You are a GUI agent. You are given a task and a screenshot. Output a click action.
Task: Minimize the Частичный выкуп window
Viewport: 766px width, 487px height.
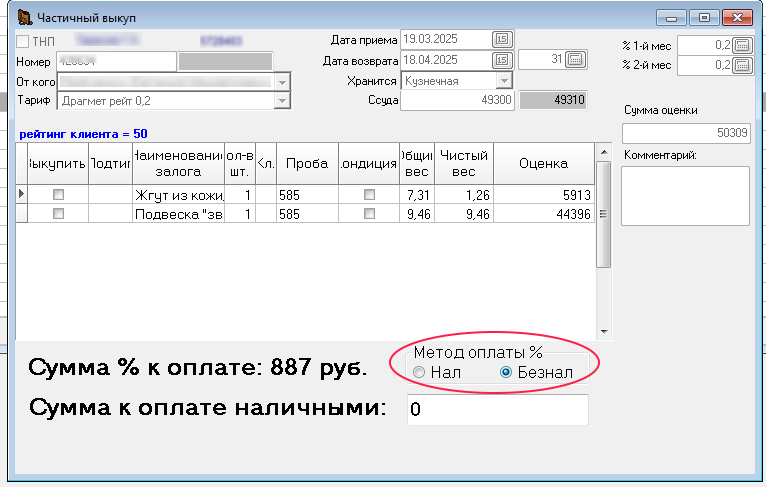(x=671, y=18)
